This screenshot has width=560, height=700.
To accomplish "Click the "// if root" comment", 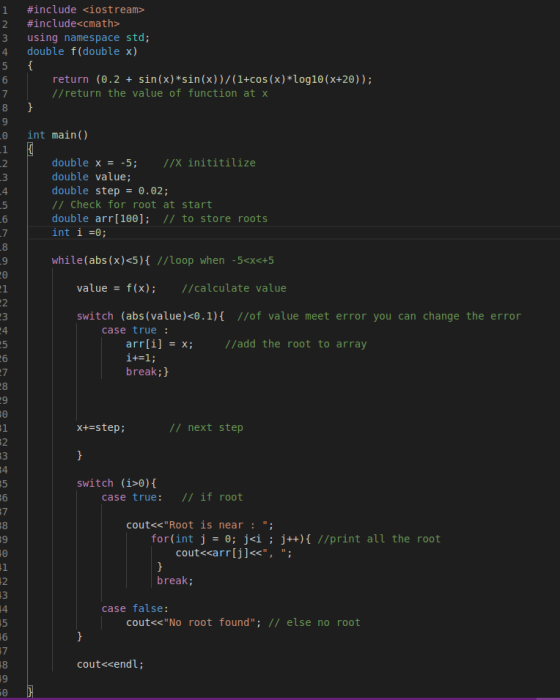I will 212,497.
